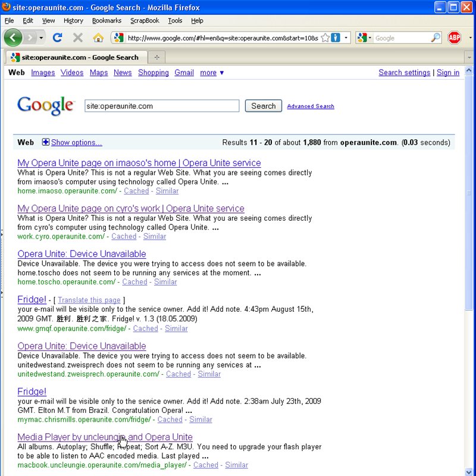
Task: Open the Gmail link
Action: [x=184, y=73]
